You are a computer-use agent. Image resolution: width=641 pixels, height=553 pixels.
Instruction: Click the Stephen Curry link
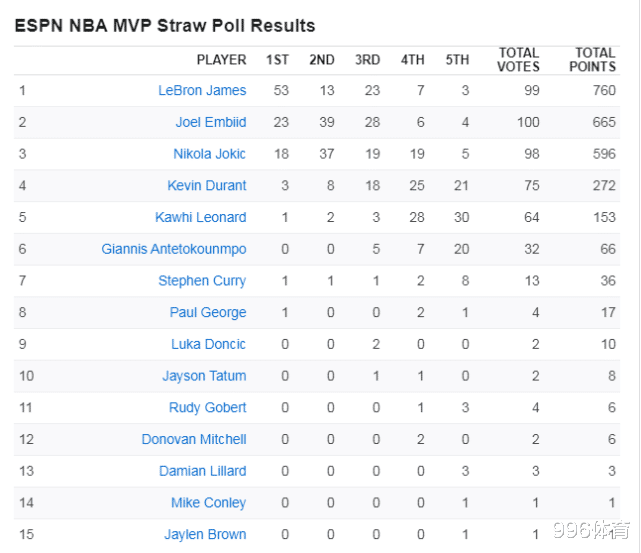click(x=202, y=281)
